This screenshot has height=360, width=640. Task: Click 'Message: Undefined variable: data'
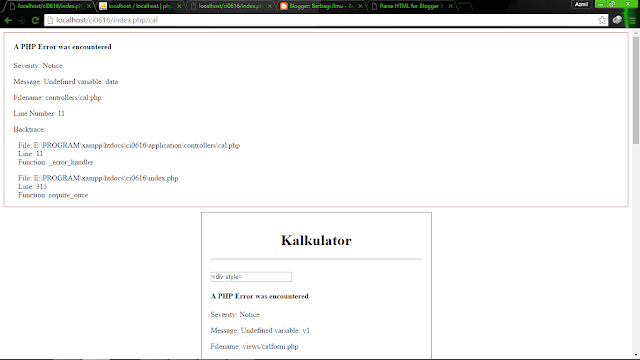coord(66,82)
